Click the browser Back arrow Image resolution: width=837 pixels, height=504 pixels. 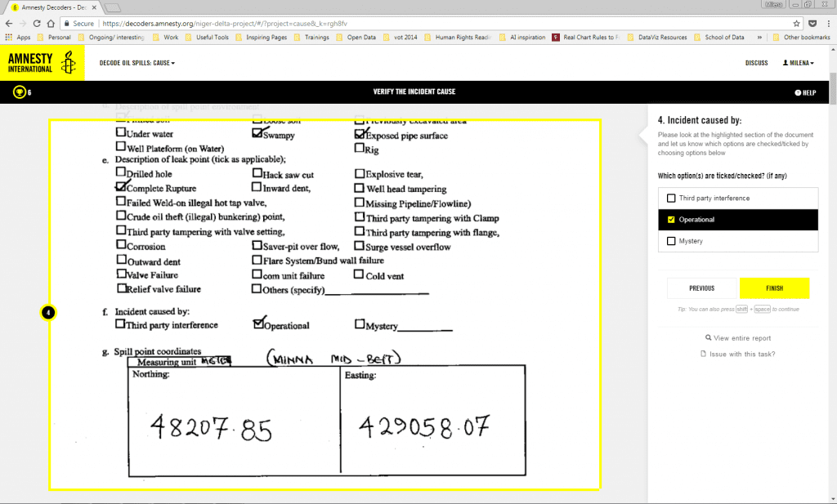(x=8, y=24)
